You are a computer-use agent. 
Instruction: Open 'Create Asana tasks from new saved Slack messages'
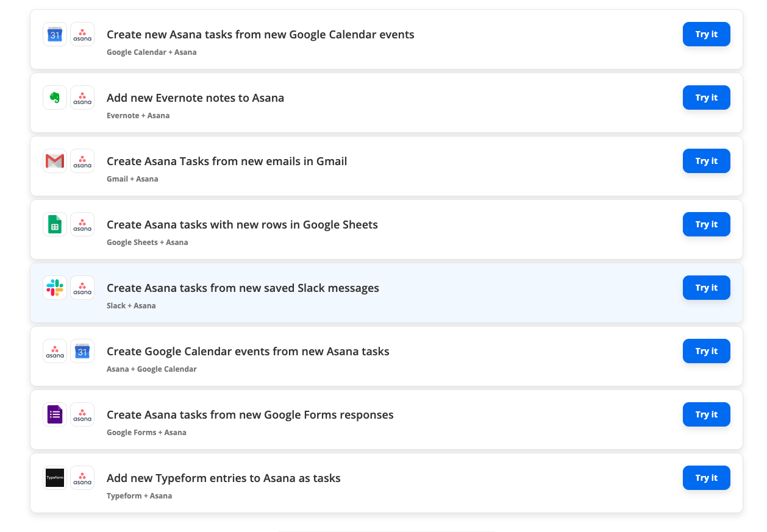pos(243,288)
